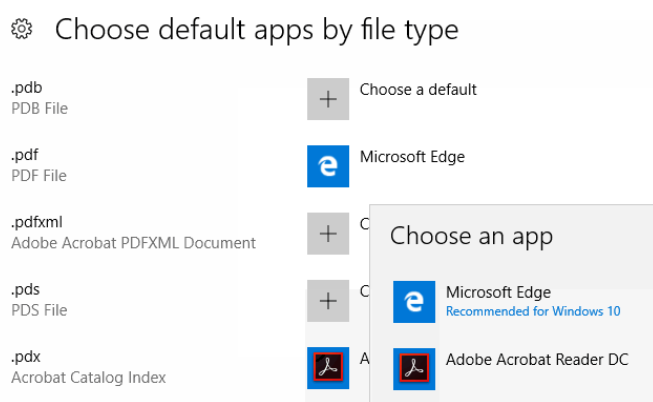Click 'Adobe Acrobat PDFXML Document' description

pos(133,243)
